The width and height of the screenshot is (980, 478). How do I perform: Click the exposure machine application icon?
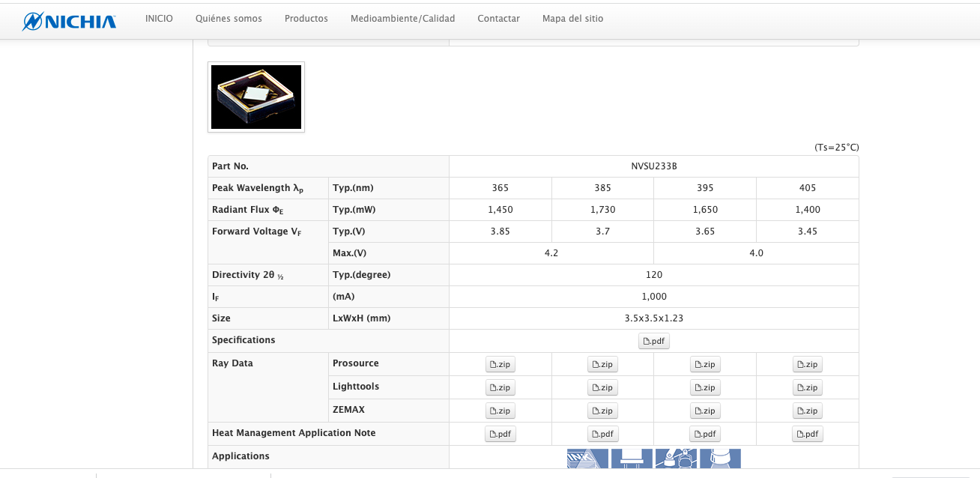click(x=632, y=459)
